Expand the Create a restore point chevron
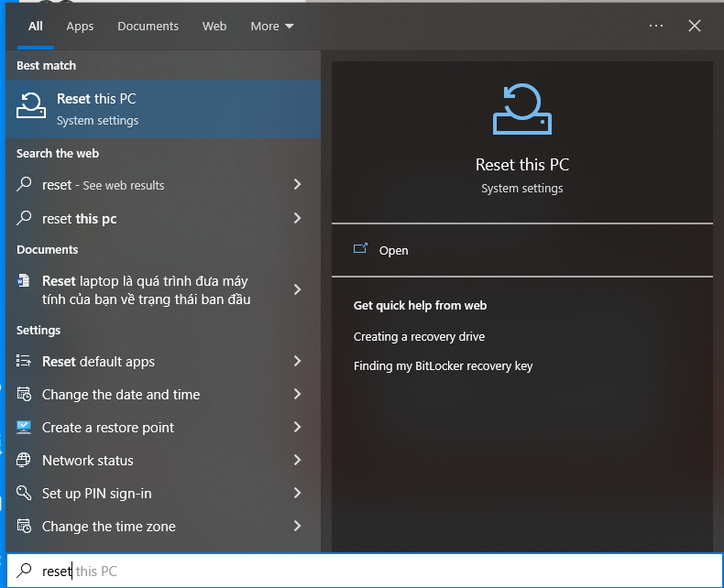 click(297, 427)
